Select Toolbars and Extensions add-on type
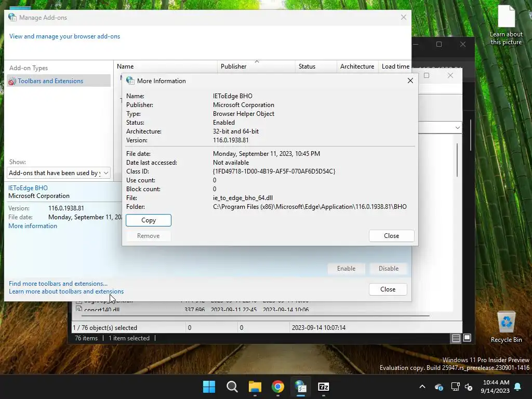The image size is (532, 399). tap(59, 81)
